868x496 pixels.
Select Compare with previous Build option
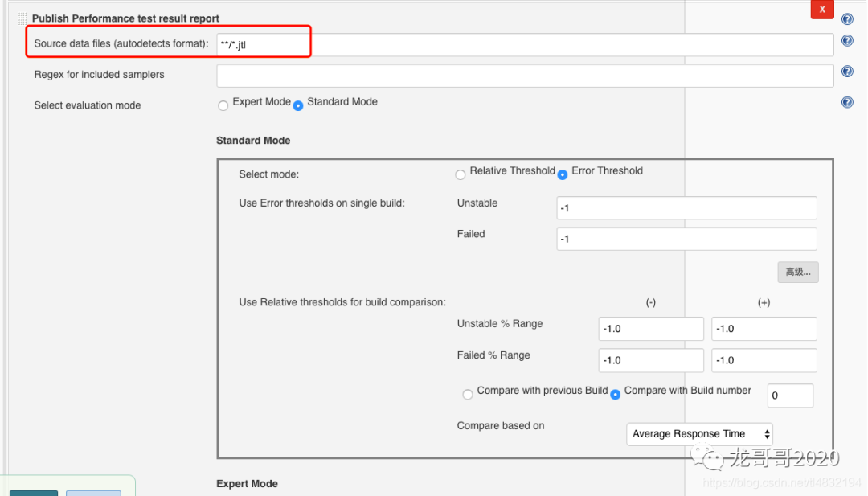(468, 394)
